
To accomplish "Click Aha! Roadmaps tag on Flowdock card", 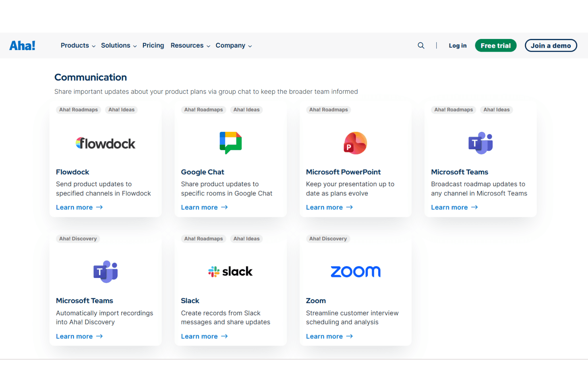I will click(78, 110).
